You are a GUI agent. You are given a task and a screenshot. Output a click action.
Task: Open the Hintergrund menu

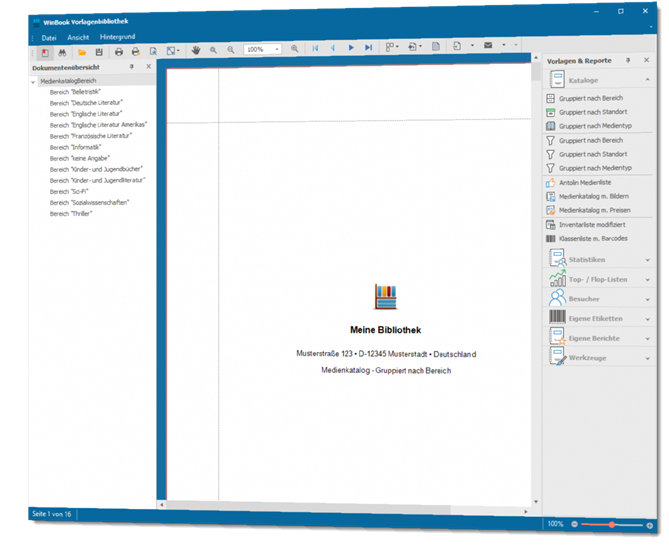pos(118,36)
